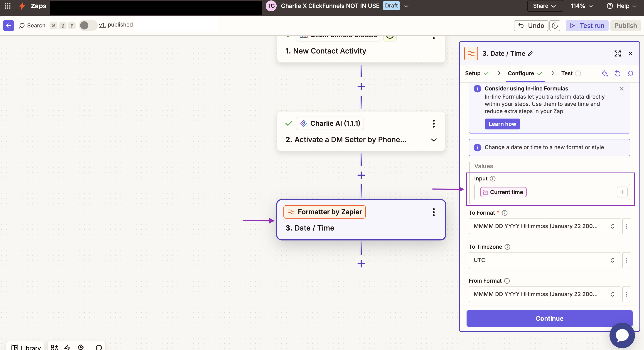Click the Test run button
The image size is (644, 350).
(587, 25)
